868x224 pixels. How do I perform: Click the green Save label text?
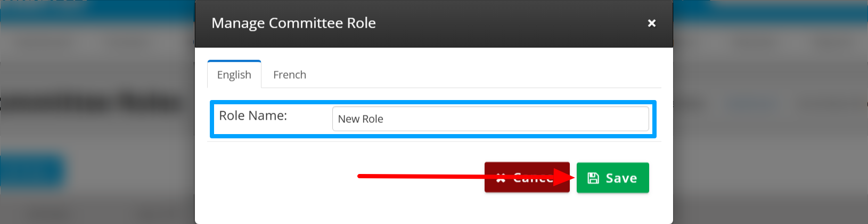click(621, 178)
